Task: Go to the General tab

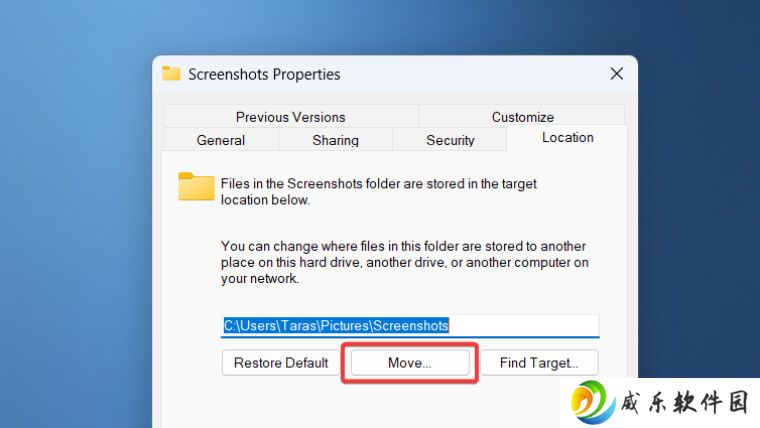Action: (221, 140)
